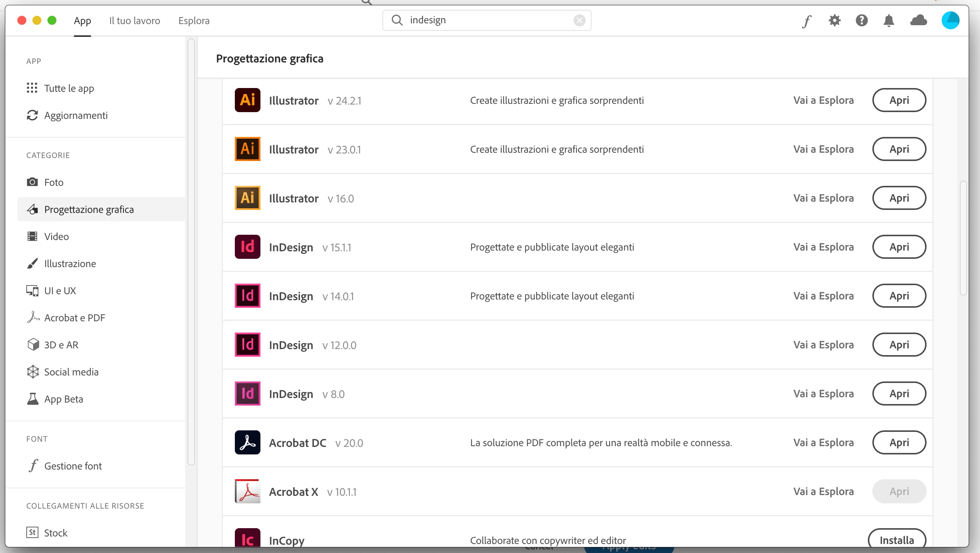
Task: Open the fonts icon in top bar
Action: pos(807,21)
